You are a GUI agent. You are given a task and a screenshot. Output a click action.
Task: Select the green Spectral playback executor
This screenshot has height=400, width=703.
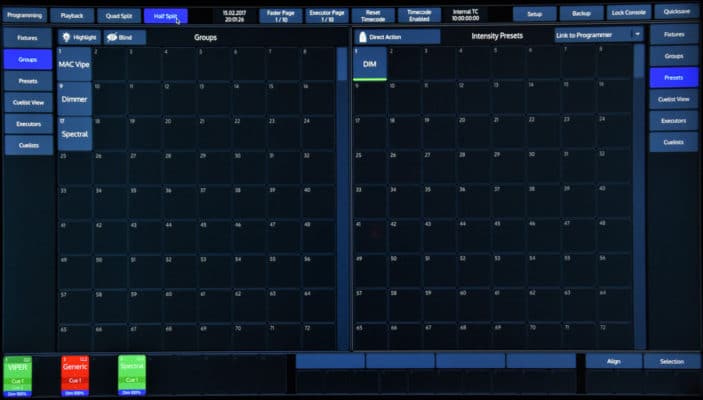click(132, 375)
